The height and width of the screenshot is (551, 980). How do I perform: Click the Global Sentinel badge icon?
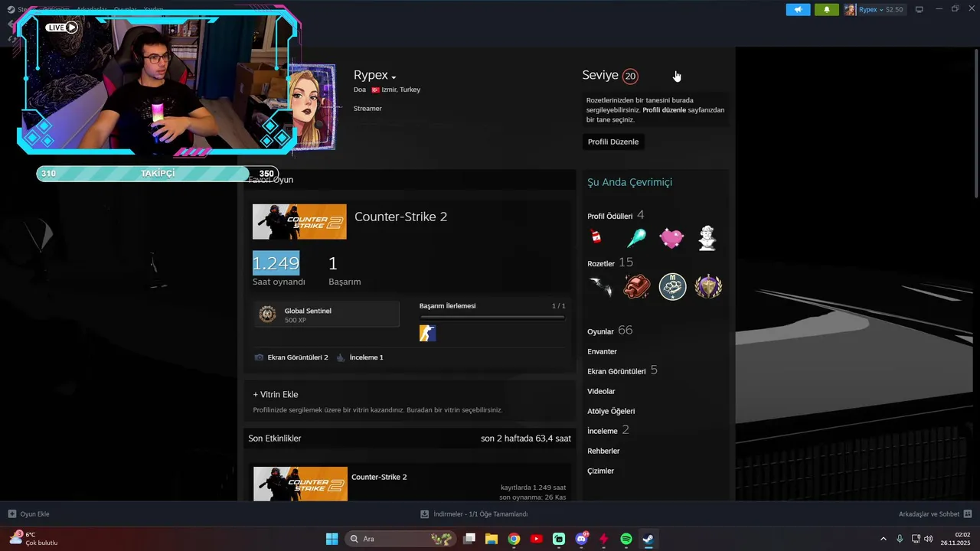[x=267, y=315]
